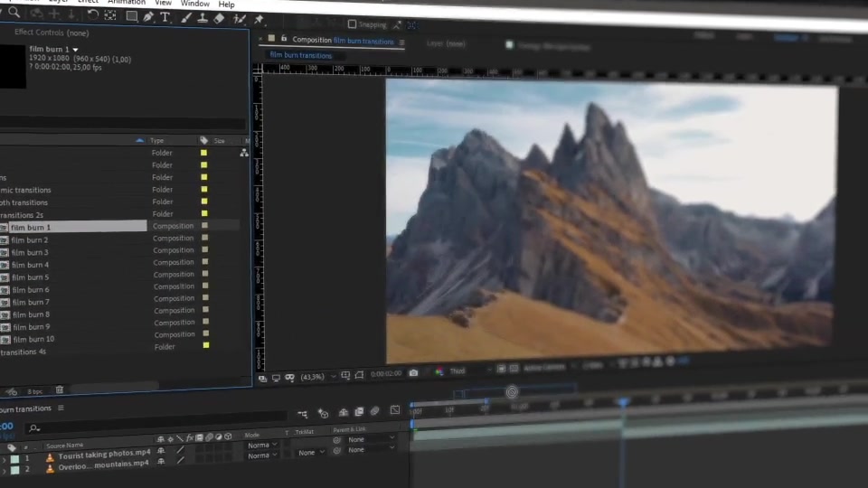
Task: Open Parent None dropdown for layer 1
Action: 370,439
